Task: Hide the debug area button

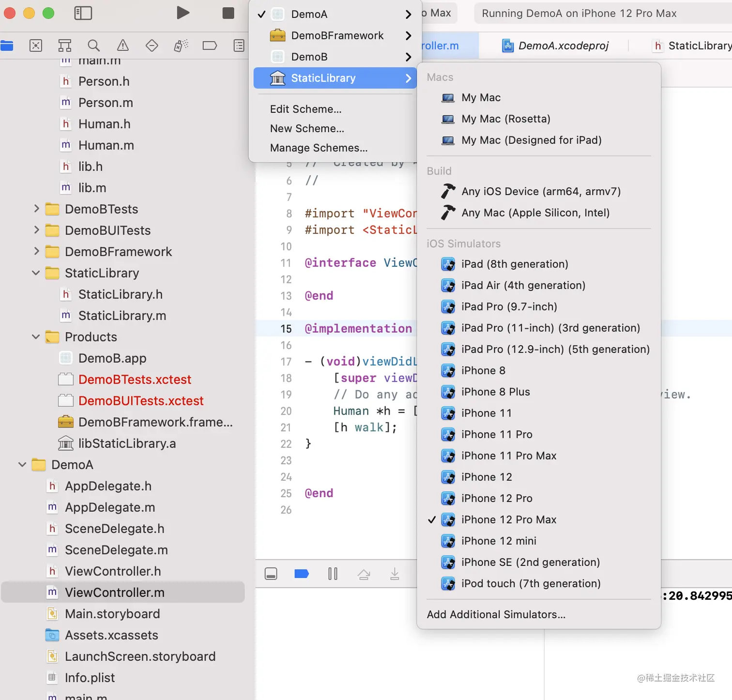Action: 271,574
